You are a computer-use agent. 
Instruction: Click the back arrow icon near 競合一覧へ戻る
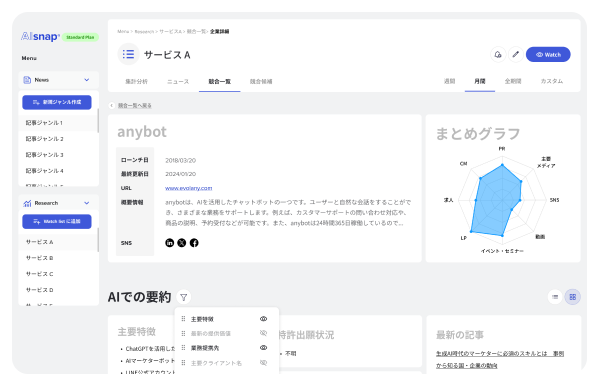tap(112, 105)
